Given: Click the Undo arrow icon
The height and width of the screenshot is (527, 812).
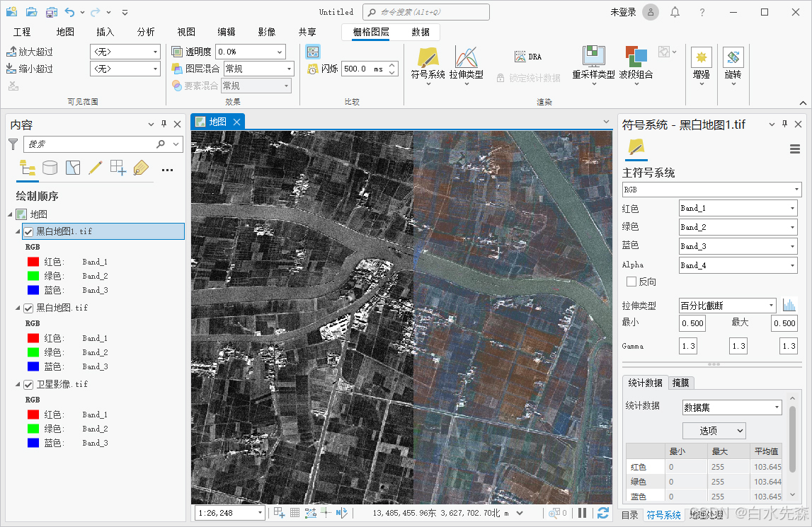Looking at the screenshot, I should 70,11.
